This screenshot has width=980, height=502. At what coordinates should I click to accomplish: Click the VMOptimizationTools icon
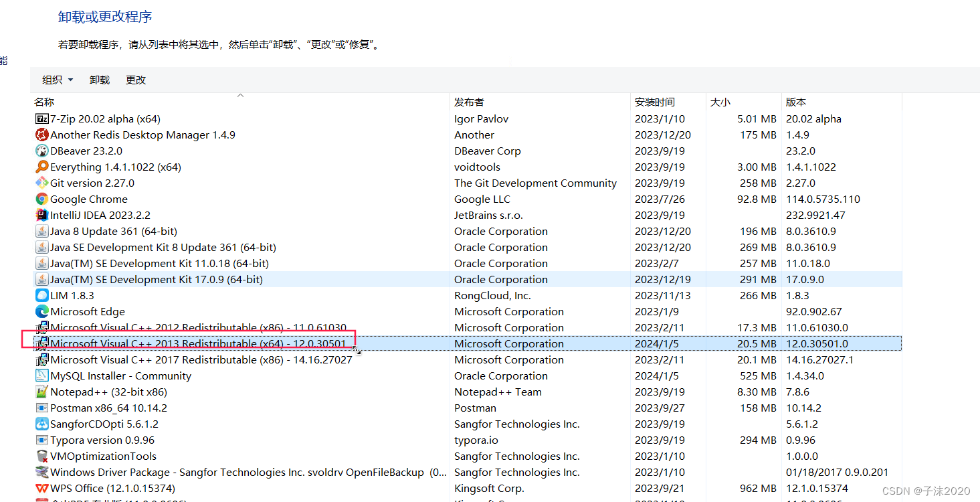(42, 456)
